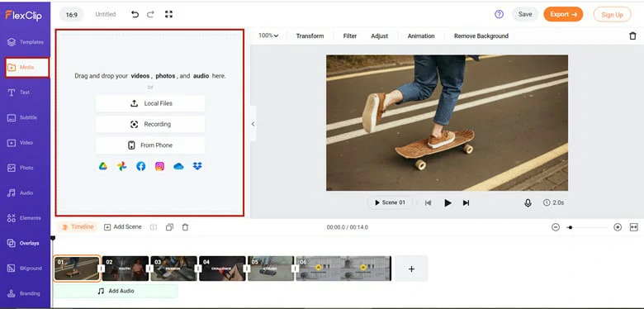
Task: Click the Sign Up button
Action: [x=612, y=15]
